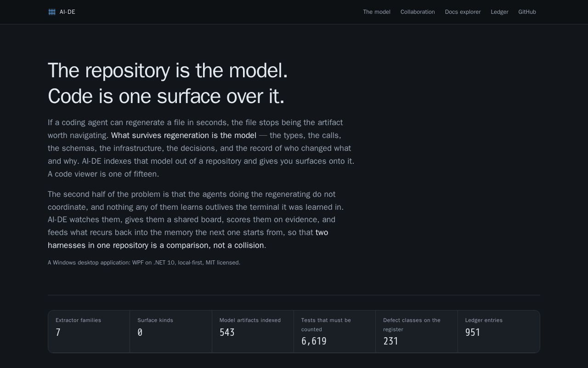Select the Model artifacts indexed card
Image resolution: width=588 pixels, height=368 pixels.
coord(253,332)
